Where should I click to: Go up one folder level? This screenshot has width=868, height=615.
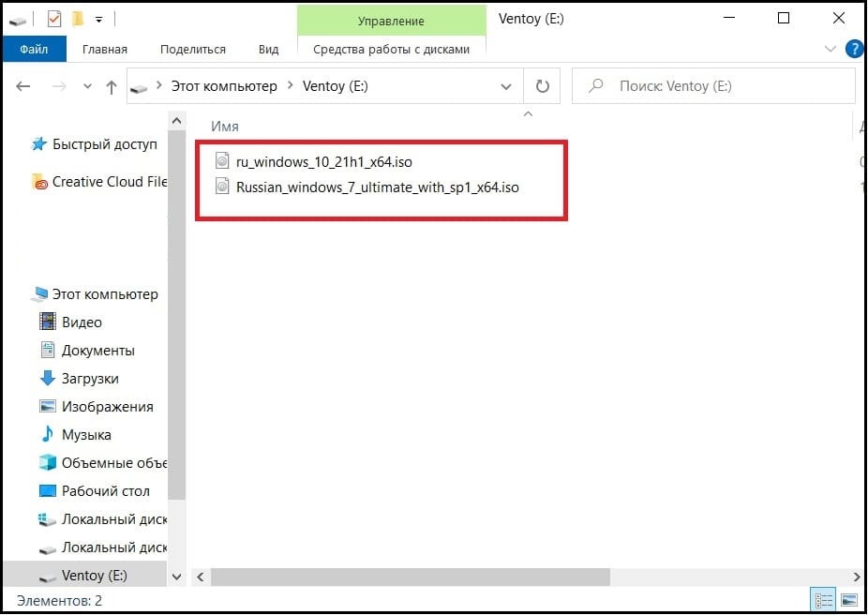(x=112, y=87)
